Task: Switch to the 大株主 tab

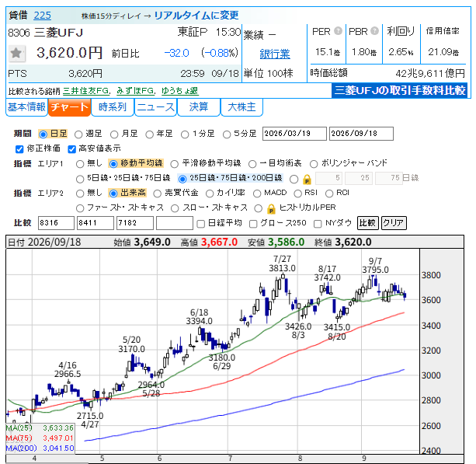Action: (241, 107)
